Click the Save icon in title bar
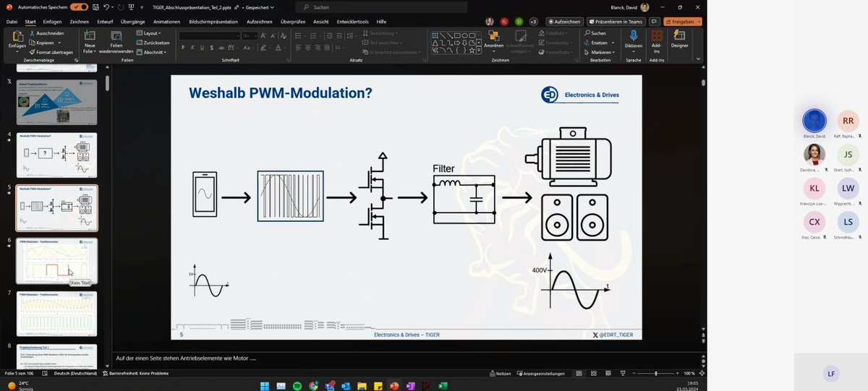The image size is (868, 391). coord(94,7)
